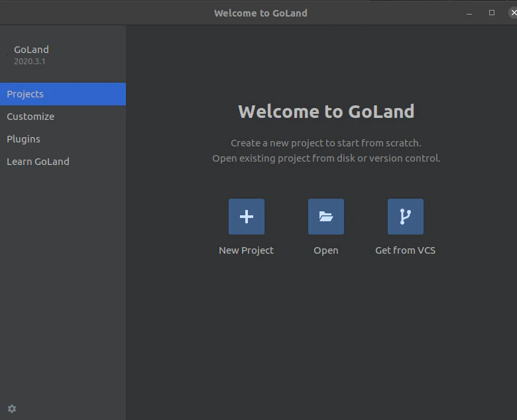The height and width of the screenshot is (420, 517).
Task: Maximize the Welcome to GoLand window
Action: [492, 13]
